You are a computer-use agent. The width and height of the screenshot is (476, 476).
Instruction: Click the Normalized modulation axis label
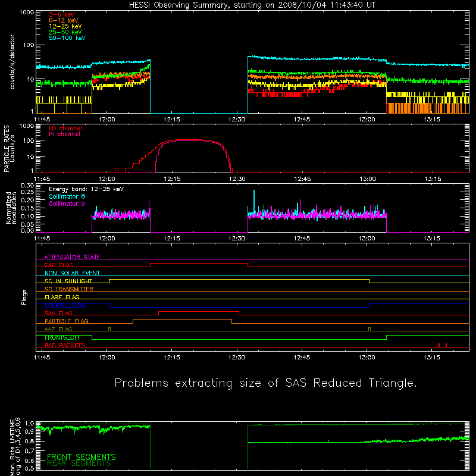(x=11, y=208)
